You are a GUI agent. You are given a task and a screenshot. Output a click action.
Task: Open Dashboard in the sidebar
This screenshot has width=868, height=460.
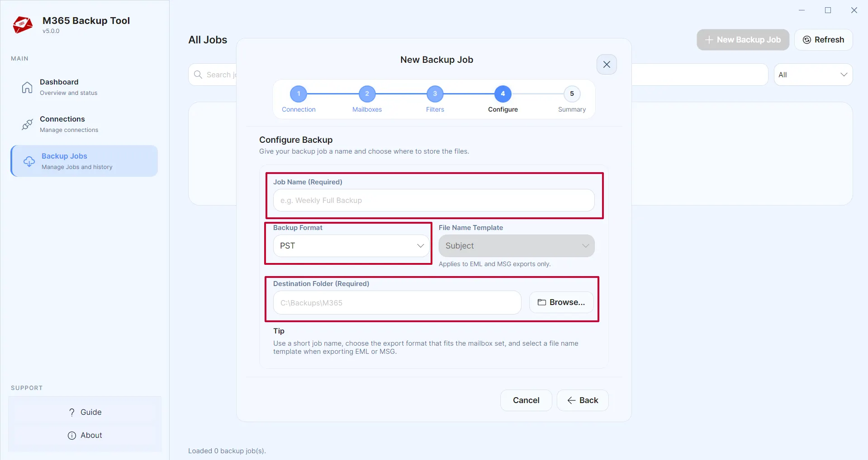coord(84,87)
